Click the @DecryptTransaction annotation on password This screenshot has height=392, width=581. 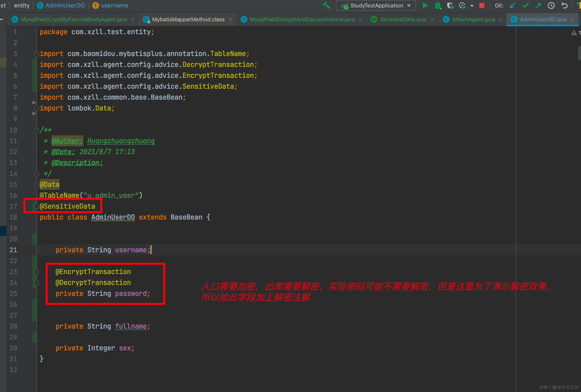[93, 283]
